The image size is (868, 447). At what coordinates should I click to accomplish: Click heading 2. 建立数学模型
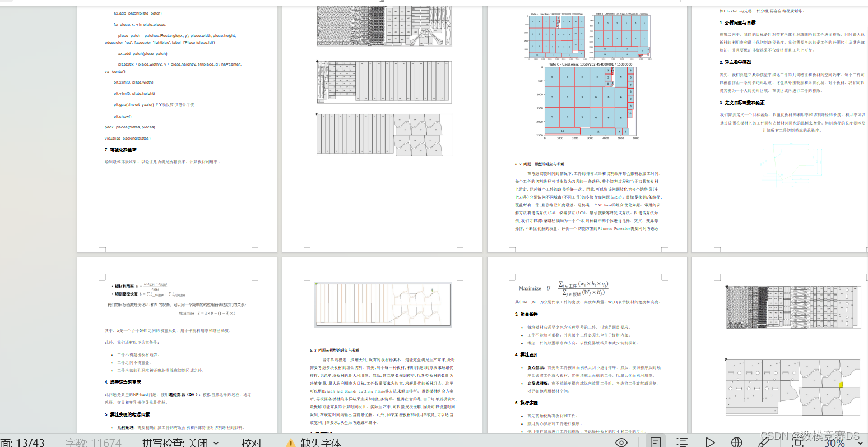[x=735, y=62]
